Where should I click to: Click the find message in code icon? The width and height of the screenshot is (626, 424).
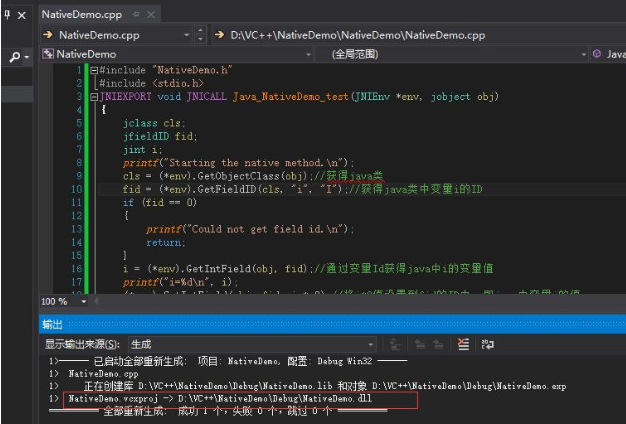395,344
